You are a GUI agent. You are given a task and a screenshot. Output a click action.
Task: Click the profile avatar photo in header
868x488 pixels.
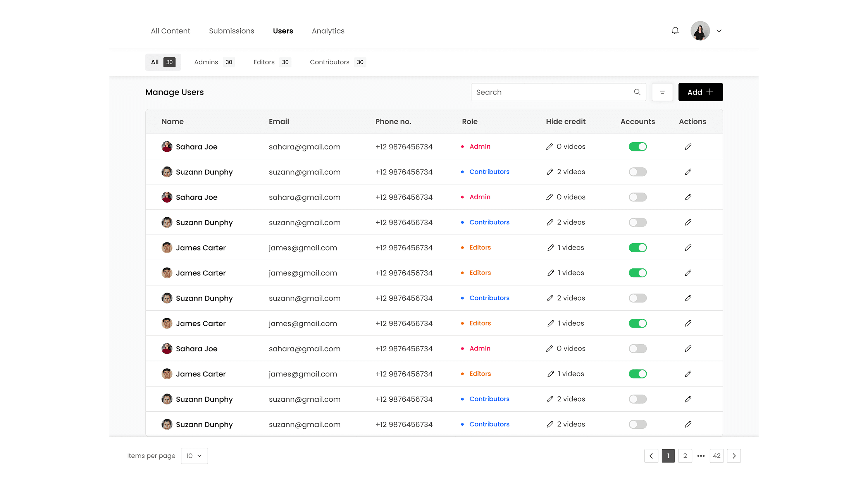tap(700, 31)
